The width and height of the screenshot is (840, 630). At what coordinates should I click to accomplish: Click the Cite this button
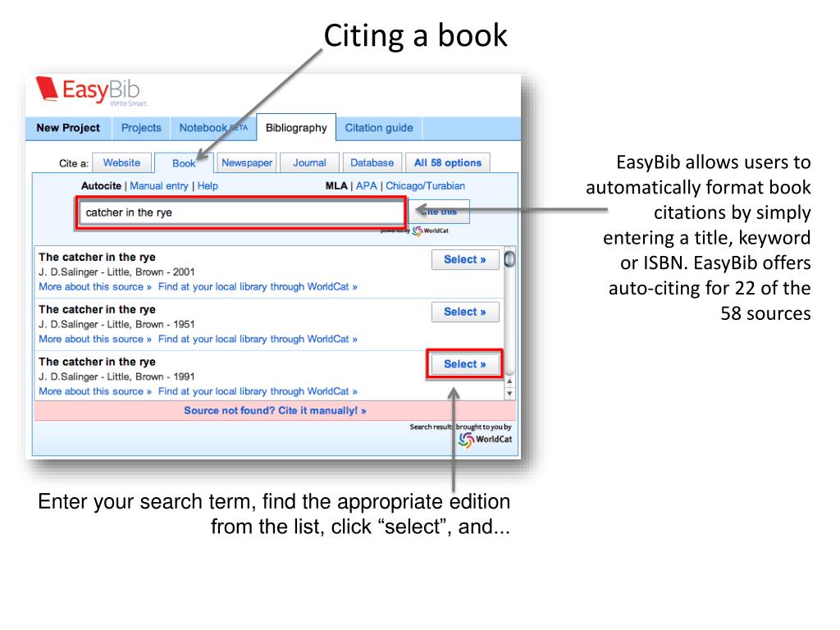click(x=440, y=212)
